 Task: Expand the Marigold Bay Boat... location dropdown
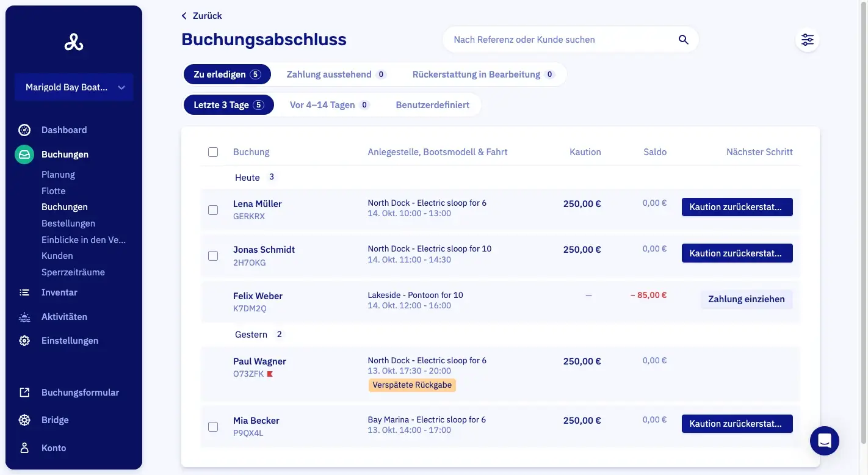coord(74,87)
